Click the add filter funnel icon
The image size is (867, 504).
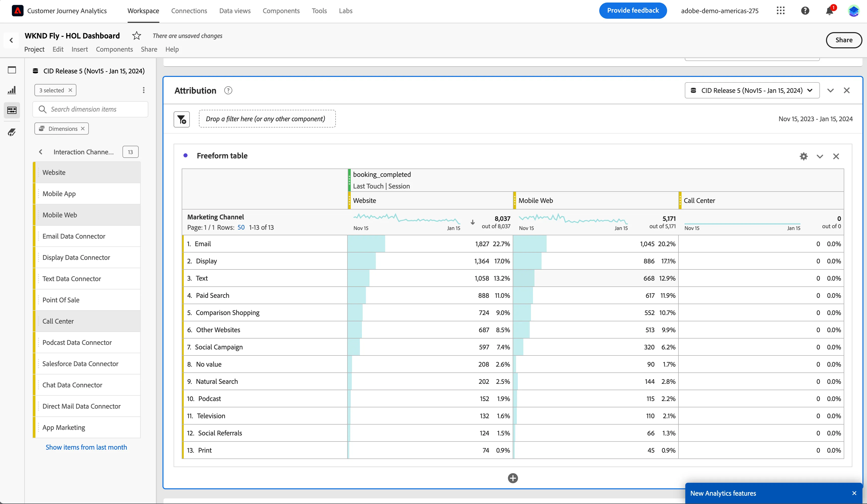182,119
